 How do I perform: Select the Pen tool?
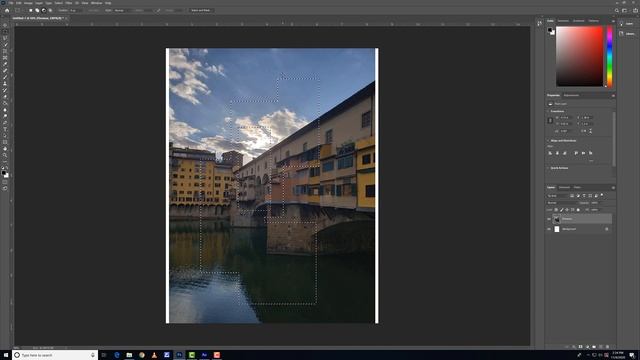click(5, 123)
